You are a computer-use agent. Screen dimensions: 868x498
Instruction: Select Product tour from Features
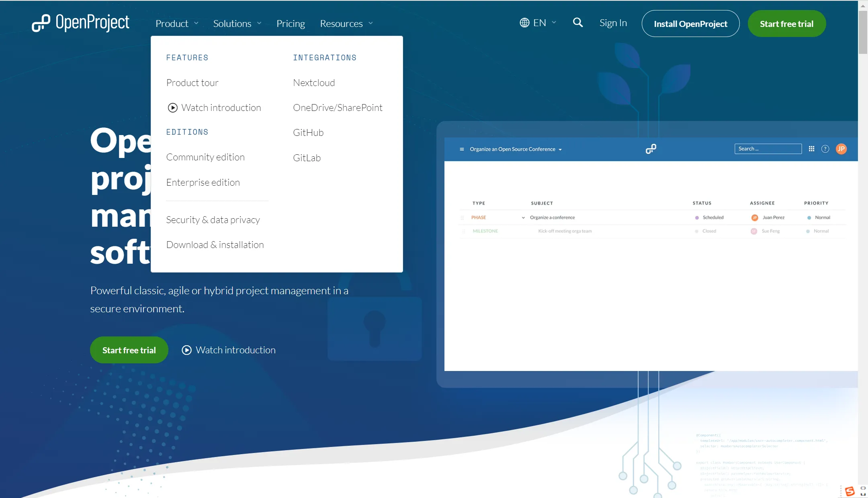(x=192, y=83)
